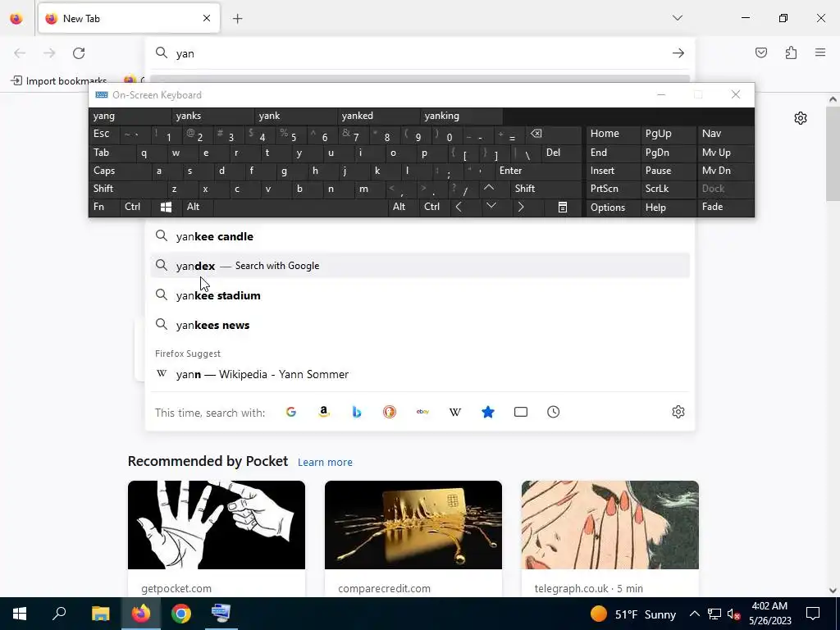Viewport: 840px width, 630px height.
Task: Search with Amazon engine icon
Action: (323, 412)
